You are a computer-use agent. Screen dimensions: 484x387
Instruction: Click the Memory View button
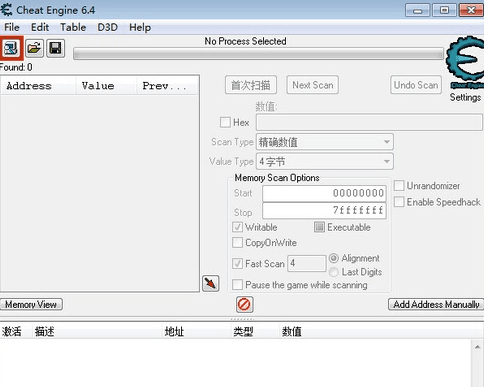point(31,304)
